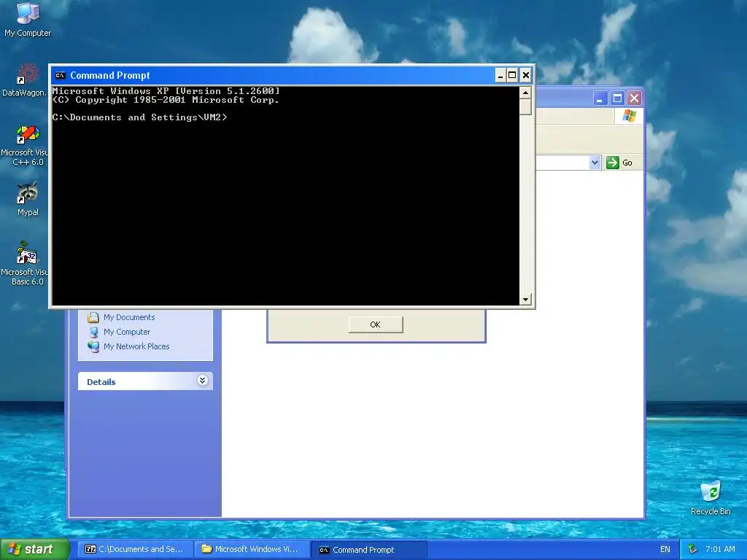The height and width of the screenshot is (560, 747).
Task: Open the Explorer address bar dropdown
Action: click(x=595, y=163)
